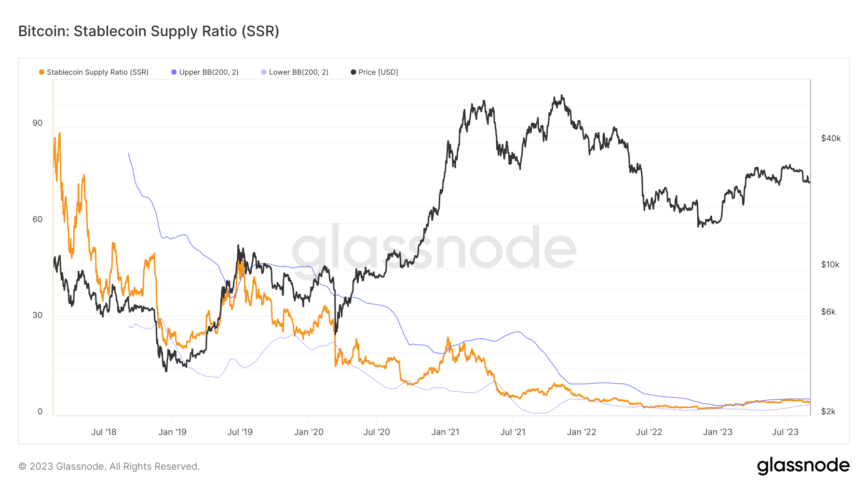This screenshot has width=868, height=488.
Task: Click the 90 value on left axis
Action: [x=38, y=123]
